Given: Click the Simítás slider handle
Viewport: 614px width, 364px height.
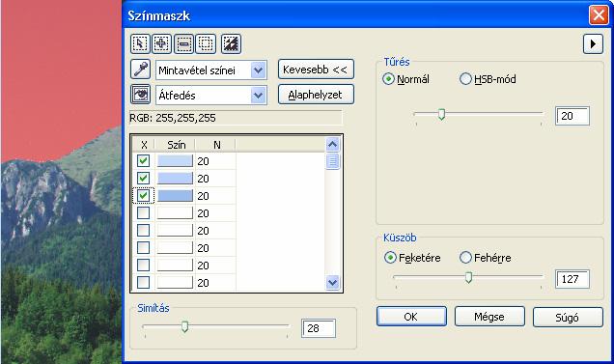Looking at the screenshot, I should pyautogui.click(x=184, y=326).
